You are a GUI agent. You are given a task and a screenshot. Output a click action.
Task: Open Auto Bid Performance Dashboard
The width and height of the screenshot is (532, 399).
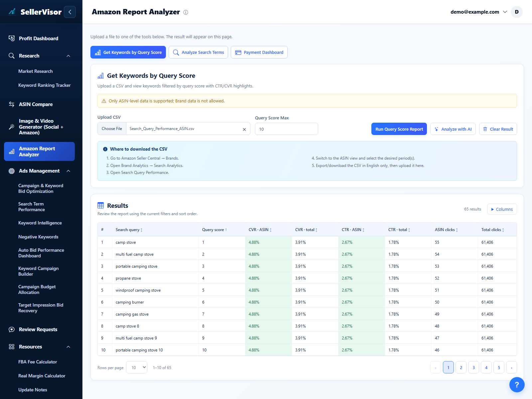pos(41,253)
